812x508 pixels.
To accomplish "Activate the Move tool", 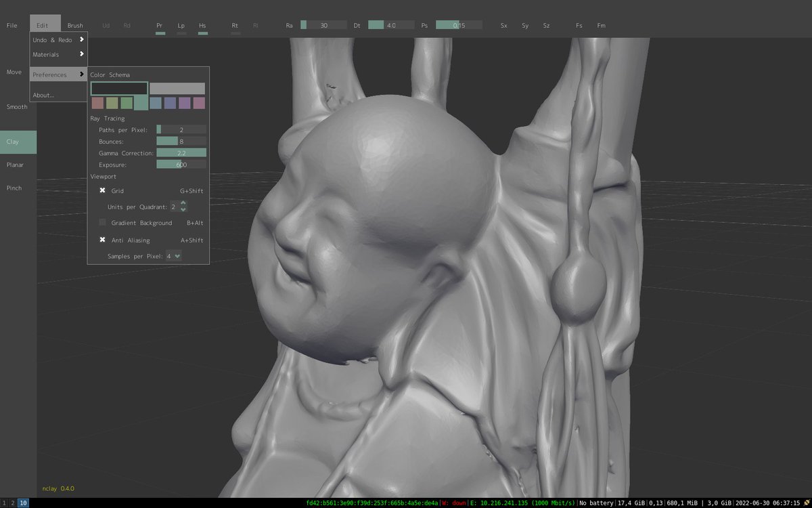I will tap(14, 71).
